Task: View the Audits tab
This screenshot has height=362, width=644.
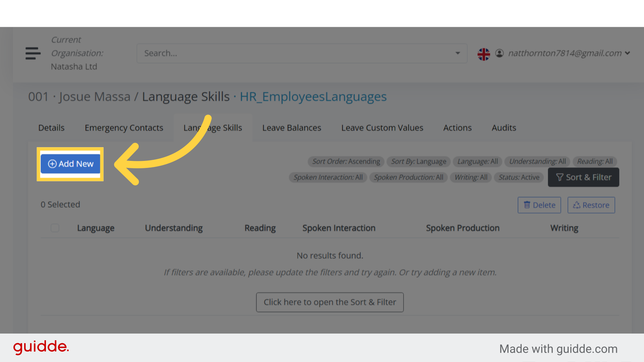Action: click(504, 128)
